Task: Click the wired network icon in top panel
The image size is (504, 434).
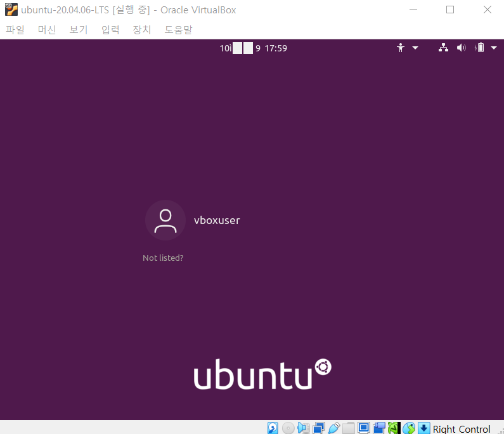Action: click(x=444, y=48)
